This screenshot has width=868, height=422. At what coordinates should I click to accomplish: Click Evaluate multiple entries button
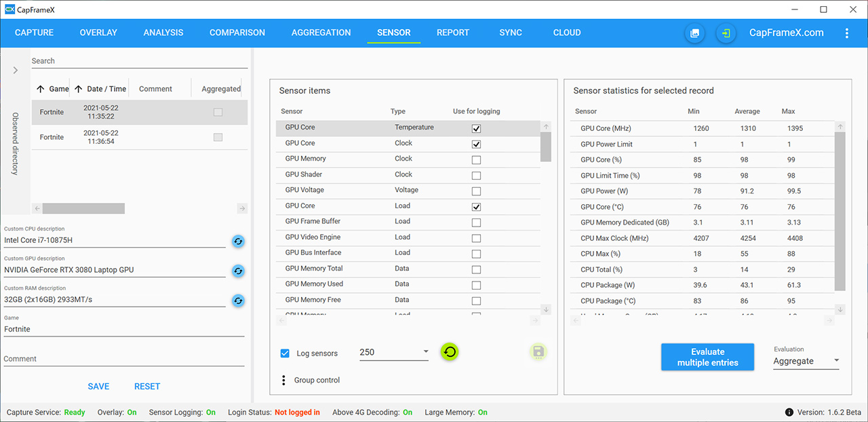(x=707, y=357)
